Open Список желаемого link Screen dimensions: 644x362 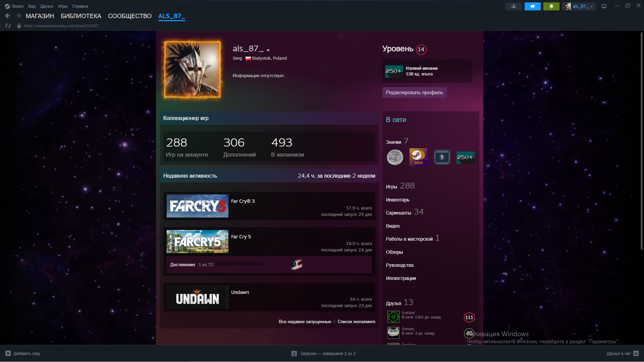pos(356,322)
